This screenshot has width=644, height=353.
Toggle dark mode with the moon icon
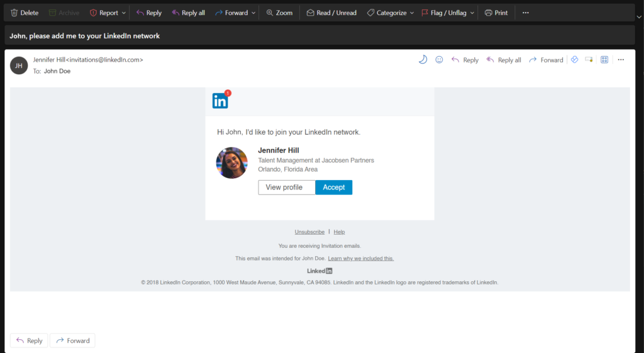(x=423, y=60)
